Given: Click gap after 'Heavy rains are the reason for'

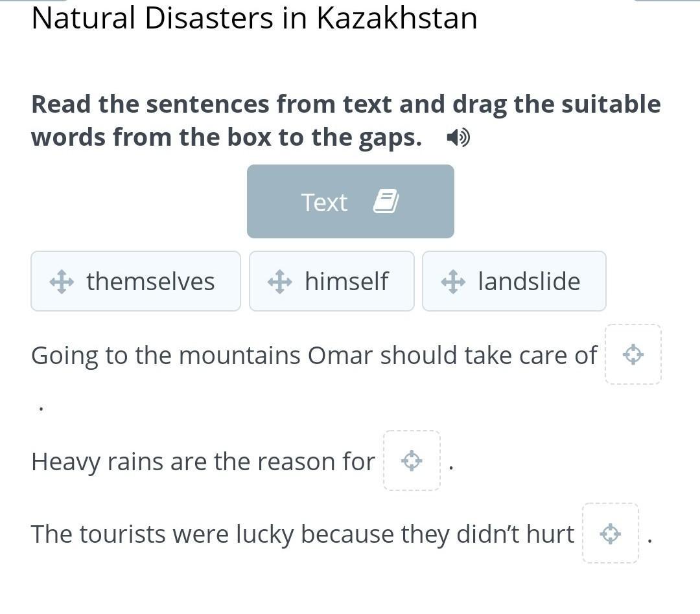Looking at the screenshot, I should 412,460.
